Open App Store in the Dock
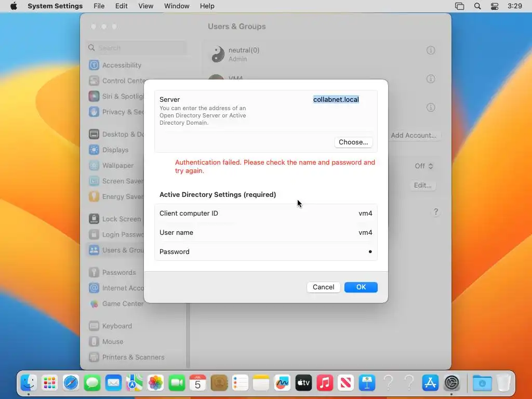The width and height of the screenshot is (532, 399). point(431,383)
